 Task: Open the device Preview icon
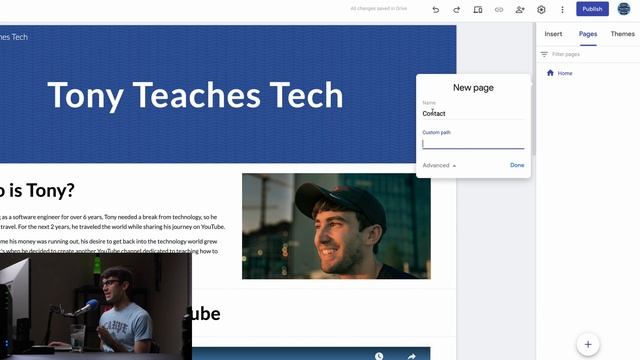[x=478, y=9]
